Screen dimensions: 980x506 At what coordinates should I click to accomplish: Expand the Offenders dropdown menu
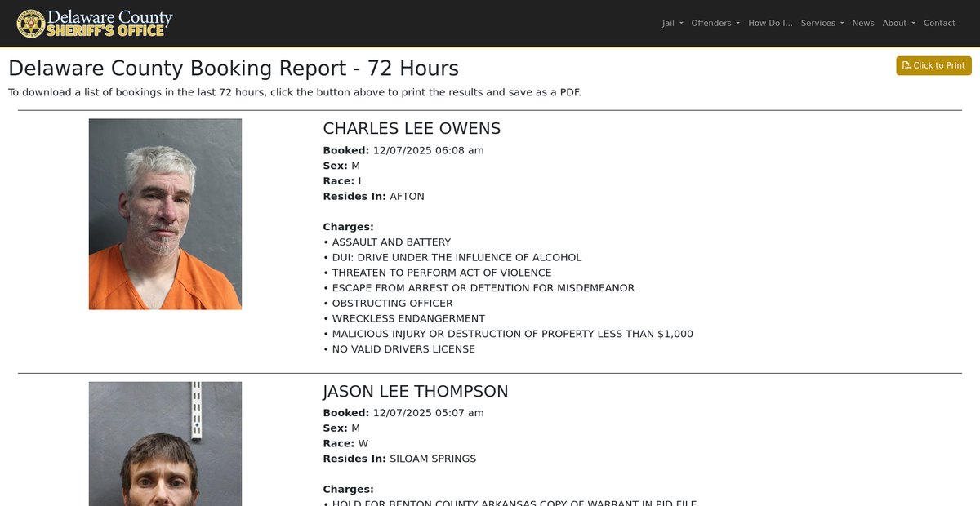pos(715,23)
